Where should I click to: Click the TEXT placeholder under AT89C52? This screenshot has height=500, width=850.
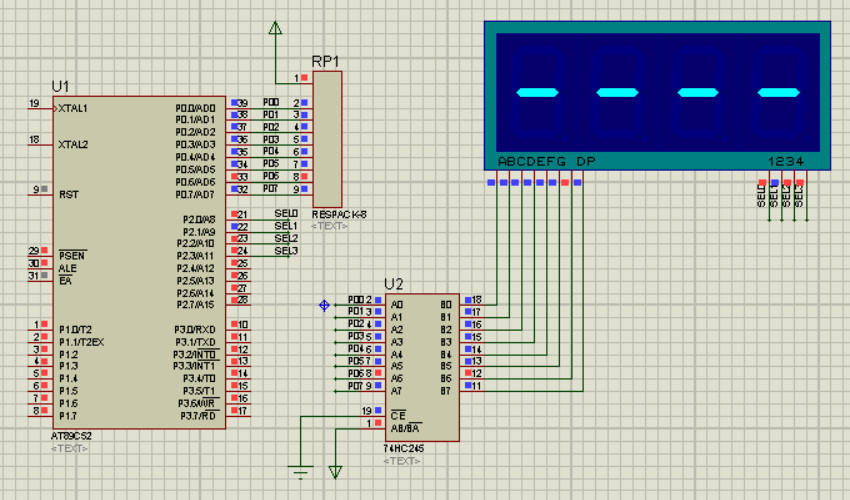tap(69, 448)
